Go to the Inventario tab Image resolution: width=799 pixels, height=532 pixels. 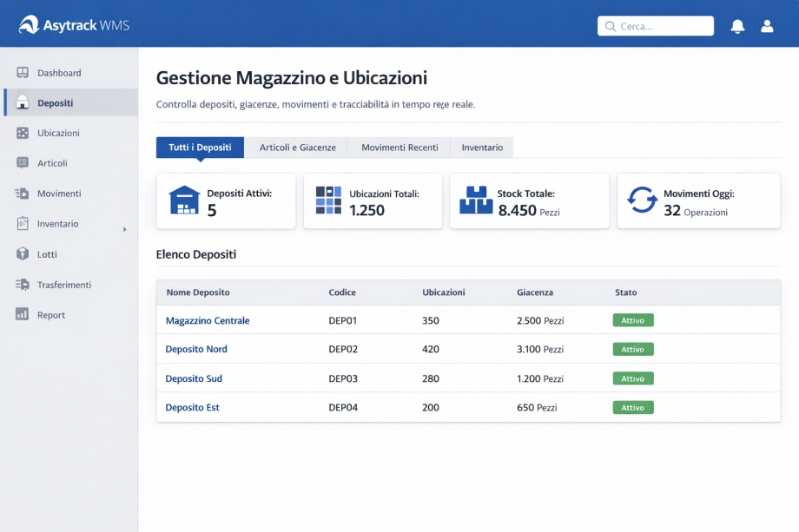click(482, 148)
